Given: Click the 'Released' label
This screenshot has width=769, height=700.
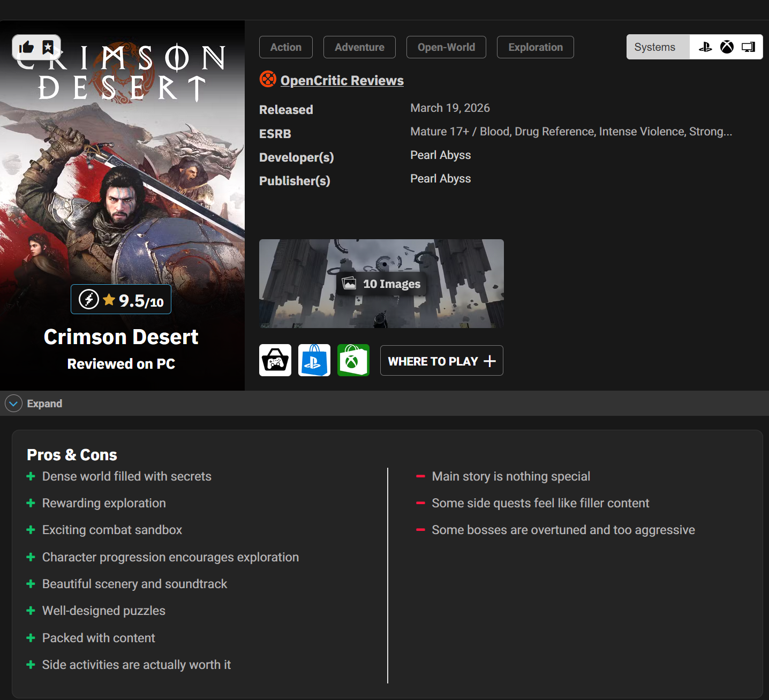Looking at the screenshot, I should tap(286, 110).
